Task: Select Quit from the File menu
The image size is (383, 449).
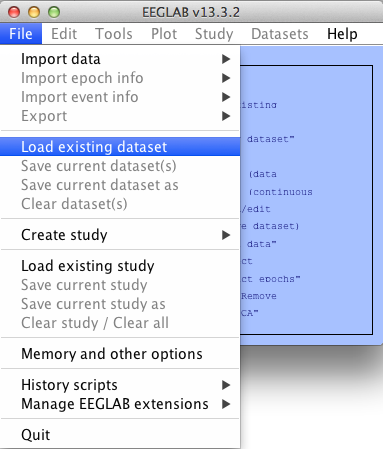Action: pyautogui.click(x=120, y=435)
